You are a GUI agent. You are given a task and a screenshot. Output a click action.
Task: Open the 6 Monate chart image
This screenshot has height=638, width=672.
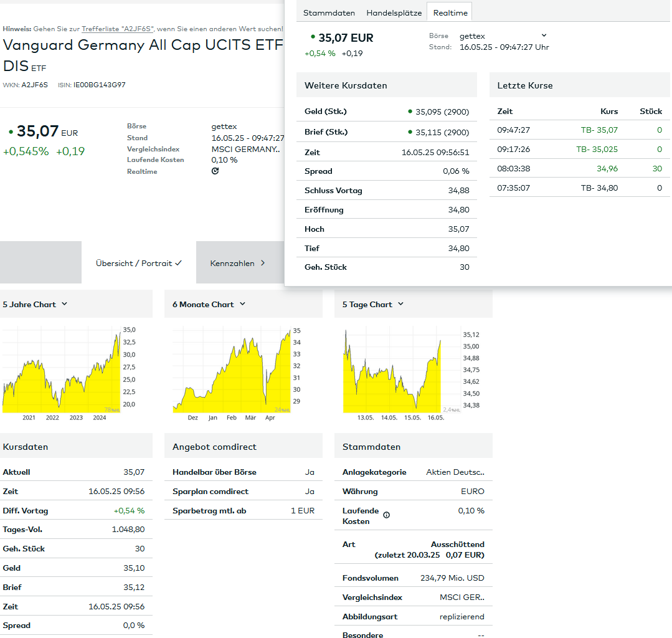click(237, 373)
